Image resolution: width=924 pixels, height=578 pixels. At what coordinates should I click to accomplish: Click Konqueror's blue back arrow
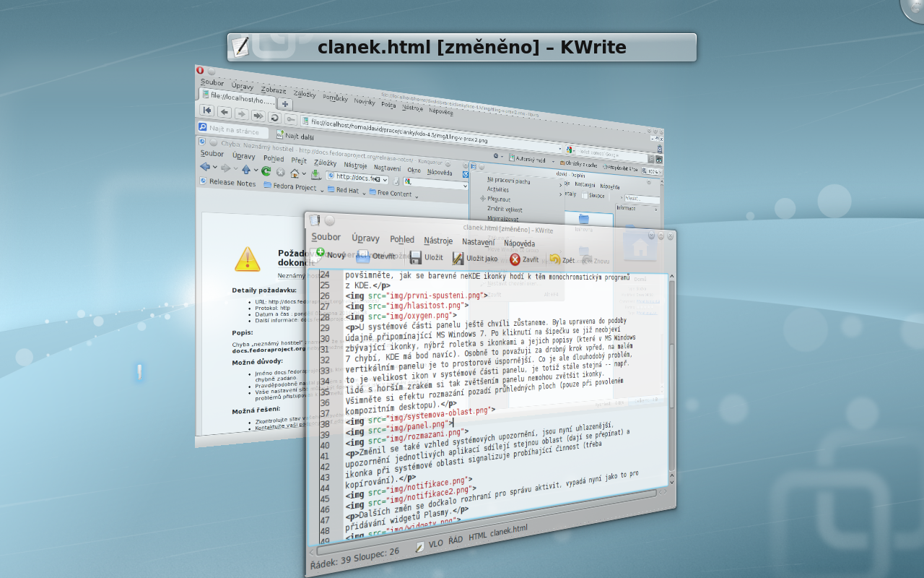[205, 167]
